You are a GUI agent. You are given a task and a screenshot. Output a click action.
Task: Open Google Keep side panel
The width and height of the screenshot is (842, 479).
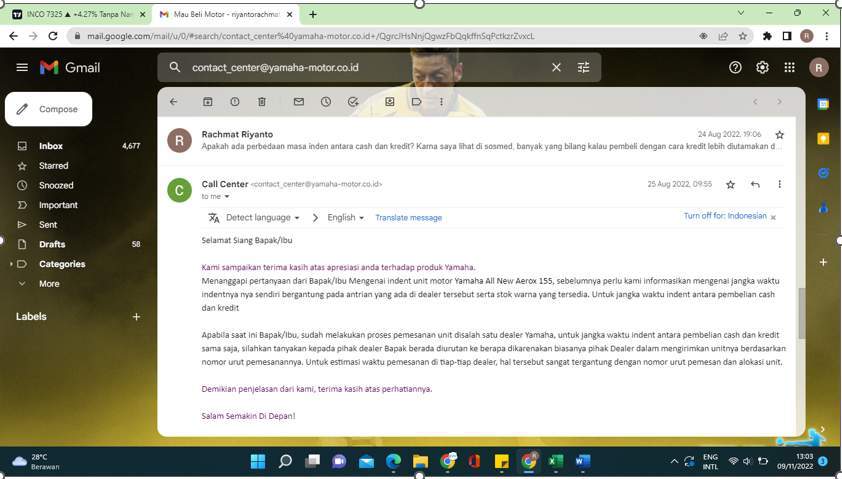(x=823, y=139)
